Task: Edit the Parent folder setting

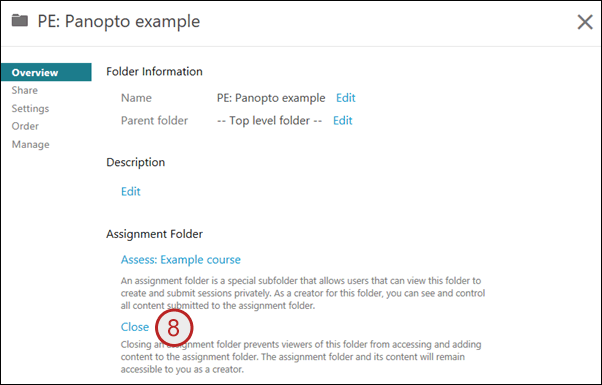Action: tap(342, 121)
